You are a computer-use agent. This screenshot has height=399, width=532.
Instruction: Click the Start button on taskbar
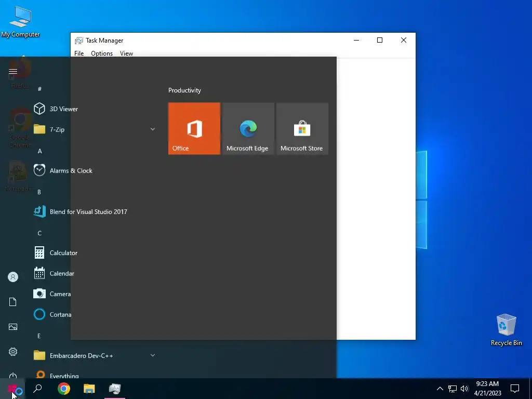12,389
